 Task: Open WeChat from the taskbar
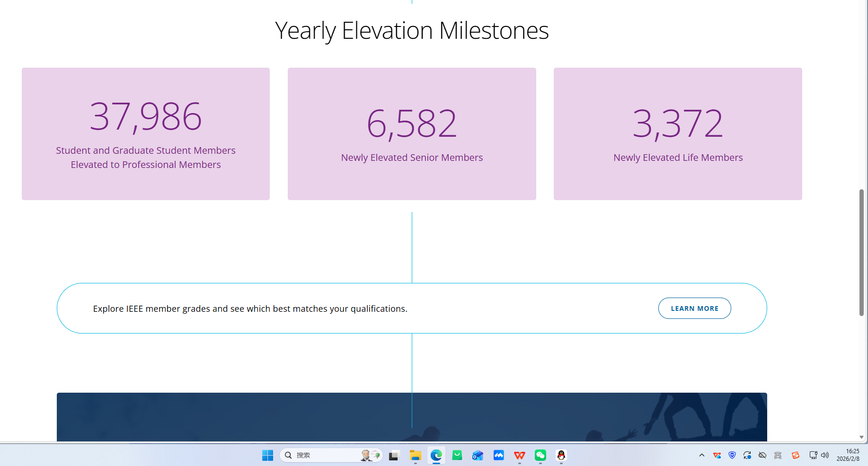[540, 455]
